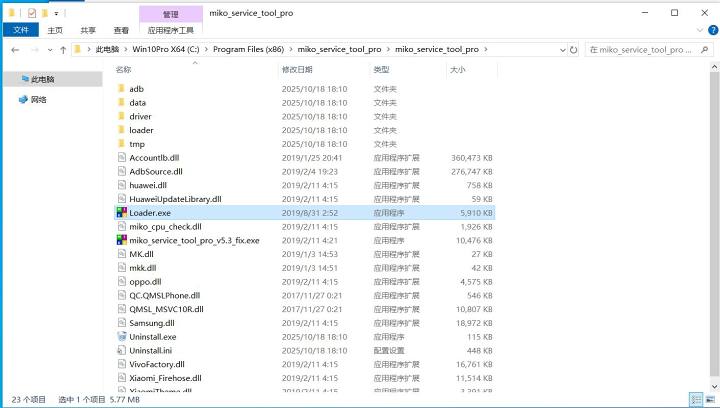Switch to details view layout icon
720x408 pixels.
point(696,399)
